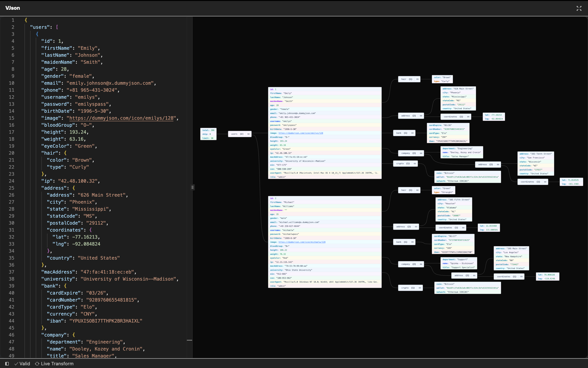Image resolution: width=588 pixels, height=368 pixels.
Task: Click link icon on company node beside Engineering department
Action: (x=421, y=153)
